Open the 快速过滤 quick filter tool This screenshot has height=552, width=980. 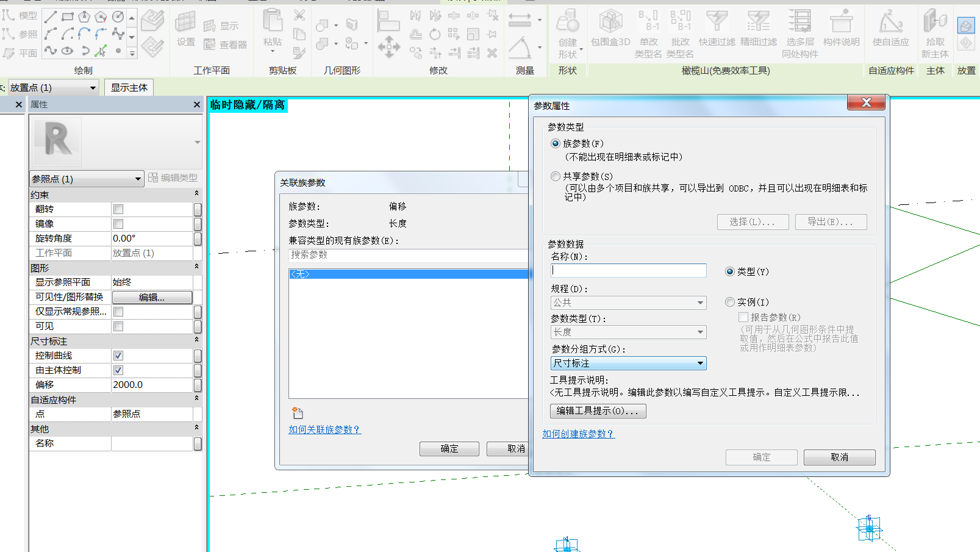[x=717, y=22]
